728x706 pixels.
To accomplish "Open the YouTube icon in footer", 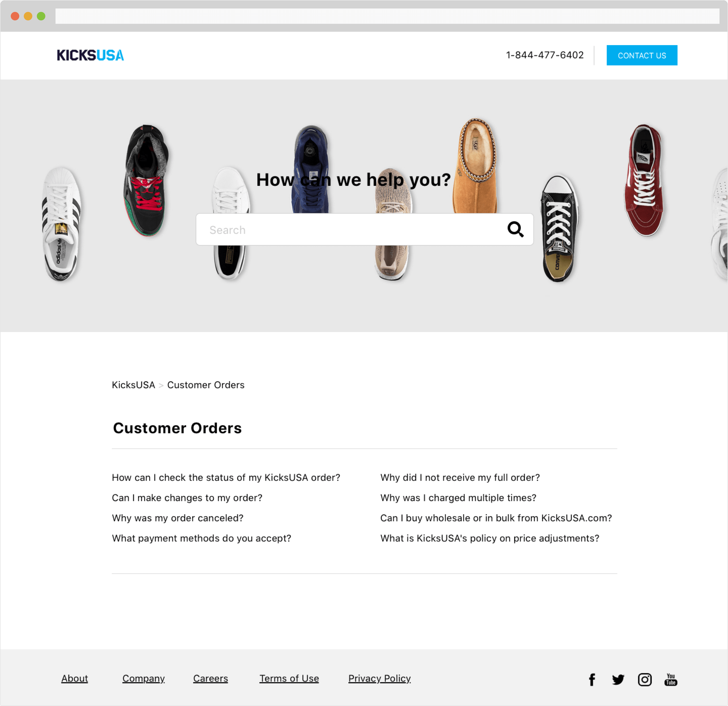I will (671, 680).
